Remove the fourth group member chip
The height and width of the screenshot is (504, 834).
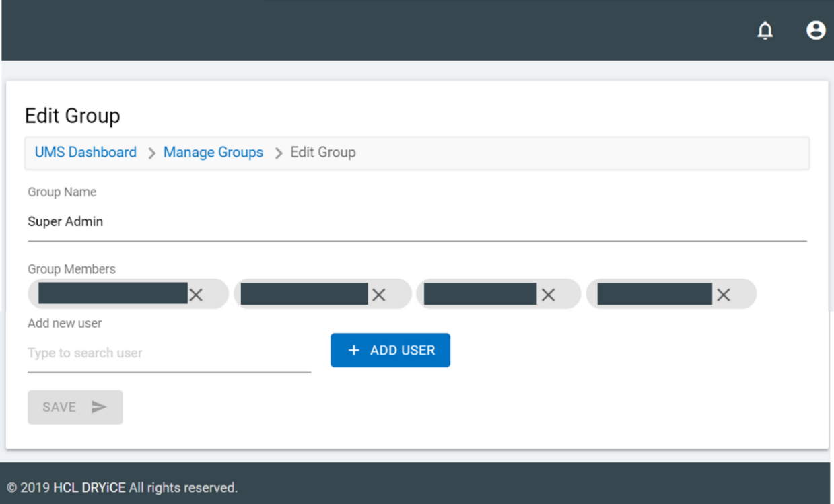724,295
